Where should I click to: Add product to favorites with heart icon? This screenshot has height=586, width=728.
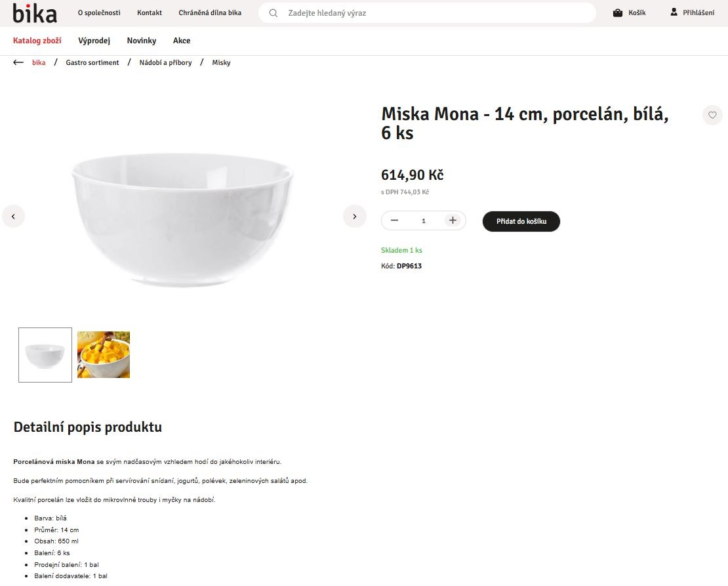(712, 115)
